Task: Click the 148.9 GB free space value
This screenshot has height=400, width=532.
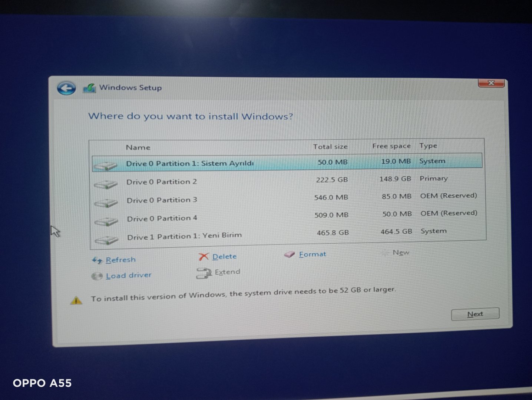Action: point(395,179)
